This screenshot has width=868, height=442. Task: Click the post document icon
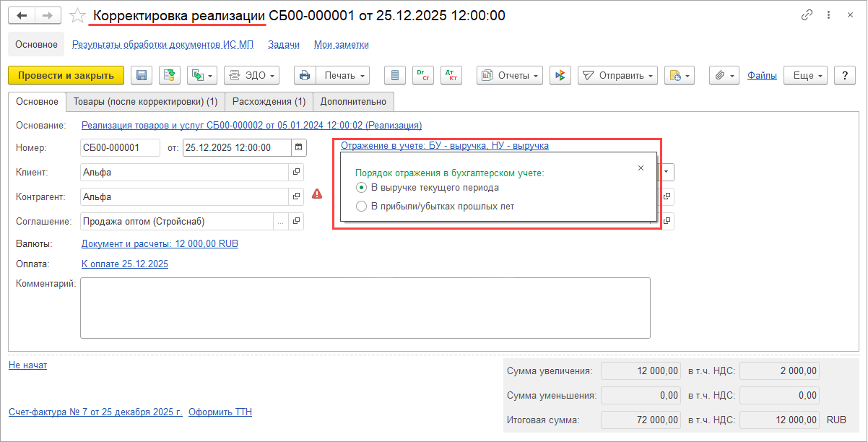pos(170,75)
